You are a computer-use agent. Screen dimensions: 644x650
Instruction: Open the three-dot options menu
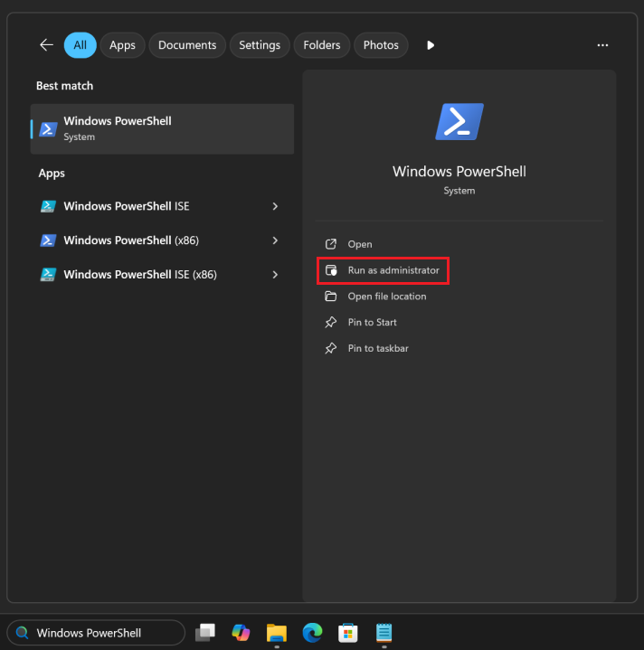click(x=602, y=45)
